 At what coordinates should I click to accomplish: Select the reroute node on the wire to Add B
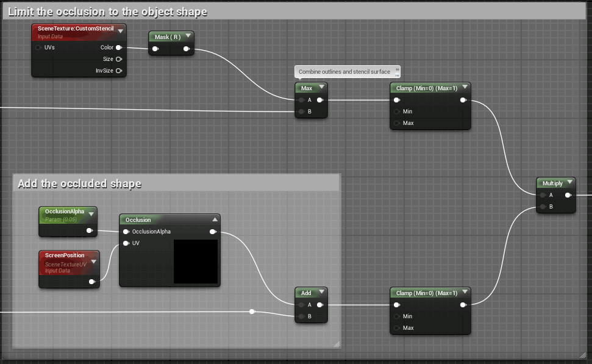(252, 312)
